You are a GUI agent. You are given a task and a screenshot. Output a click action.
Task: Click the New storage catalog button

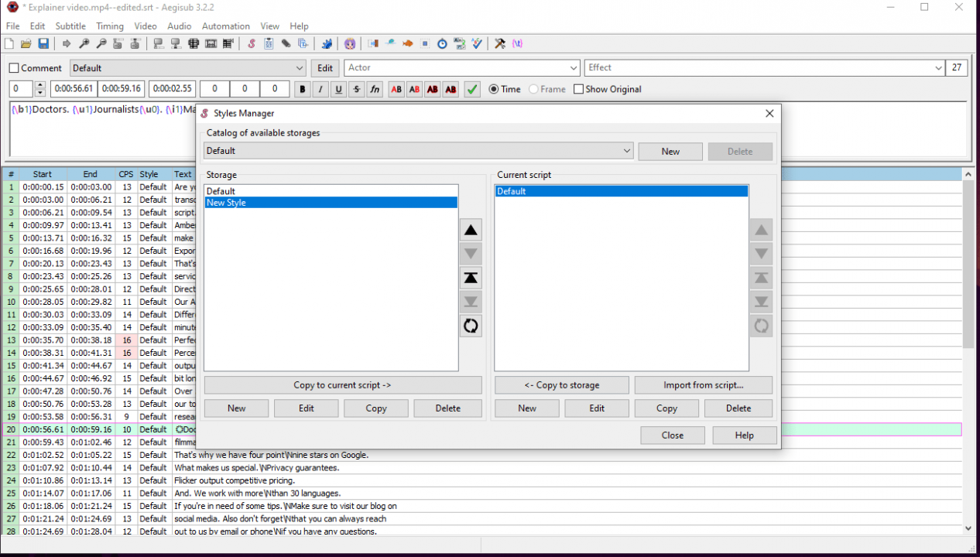[670, 152]
